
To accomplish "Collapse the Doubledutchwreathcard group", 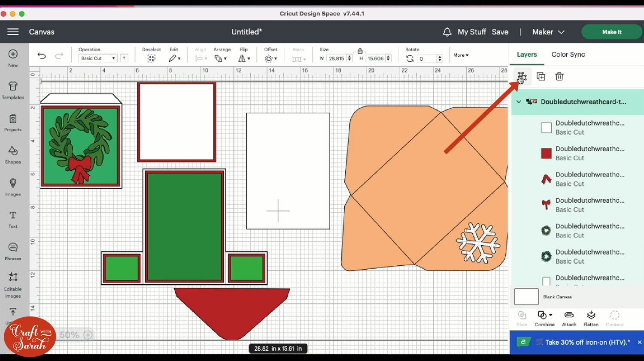I will [519, 102].
